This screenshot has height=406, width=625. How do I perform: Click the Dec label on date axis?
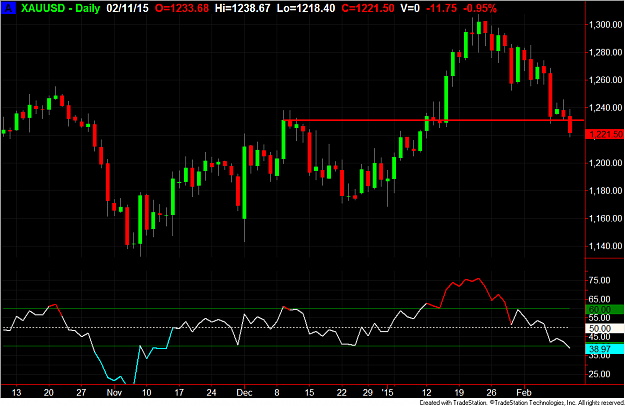click(244, 392)
